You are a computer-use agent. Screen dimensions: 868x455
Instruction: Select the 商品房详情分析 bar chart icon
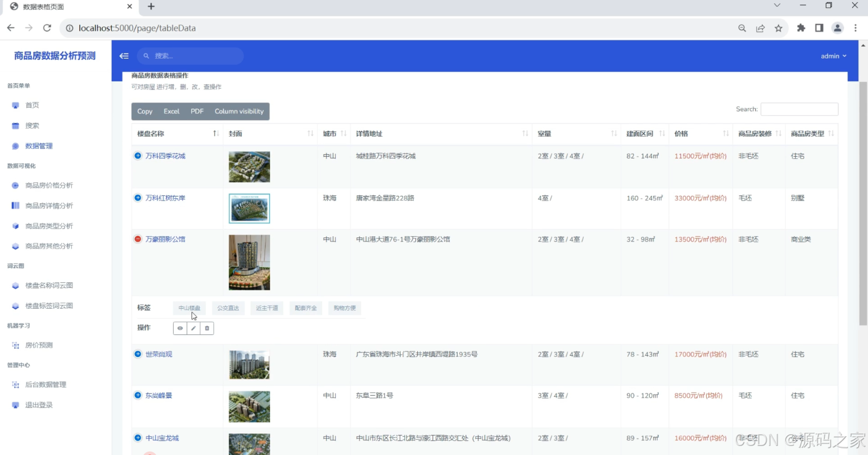(15, 205)
